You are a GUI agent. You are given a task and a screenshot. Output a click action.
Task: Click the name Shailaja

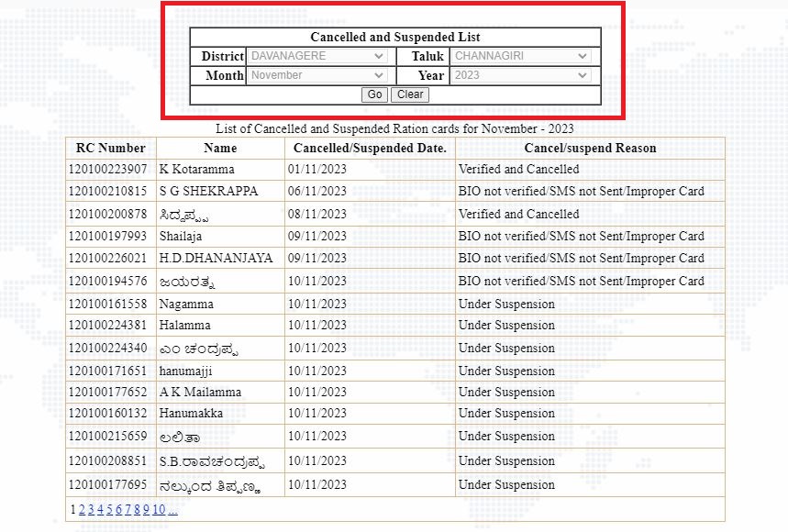point(181,236)
